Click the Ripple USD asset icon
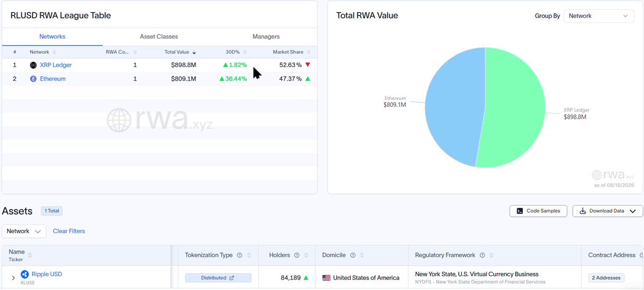644x290 pixels. point(25,274)
